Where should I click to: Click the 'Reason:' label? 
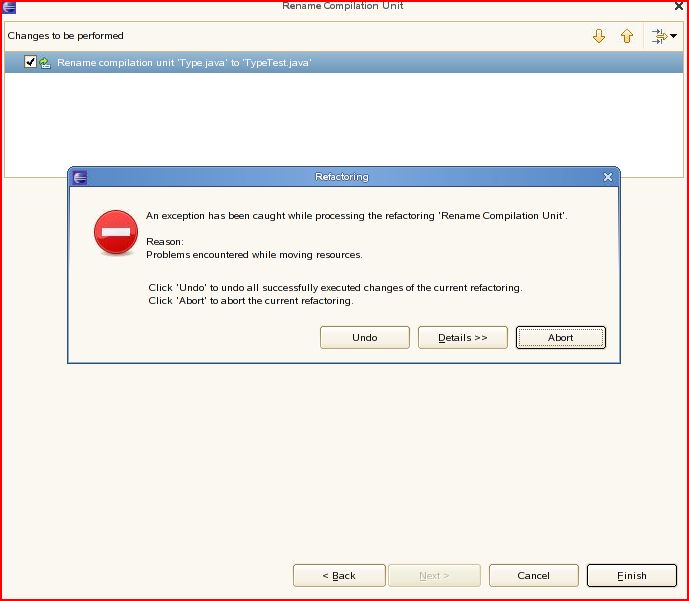pos(165,242)
